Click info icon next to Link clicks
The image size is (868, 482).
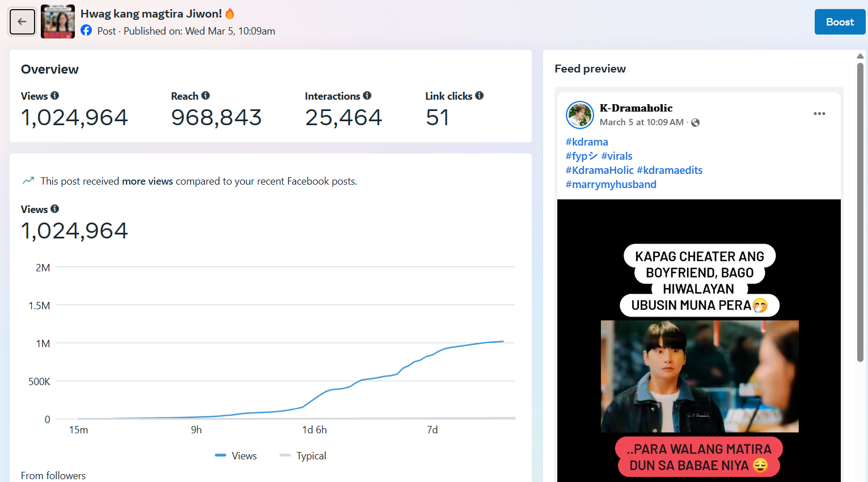[x=480, y=96]
